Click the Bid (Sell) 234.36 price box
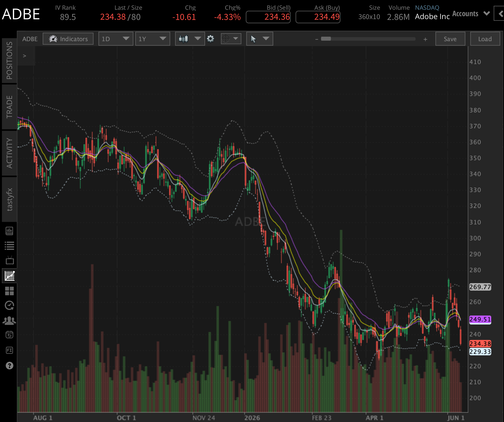 pyautogui.click(x=268, y=17)
